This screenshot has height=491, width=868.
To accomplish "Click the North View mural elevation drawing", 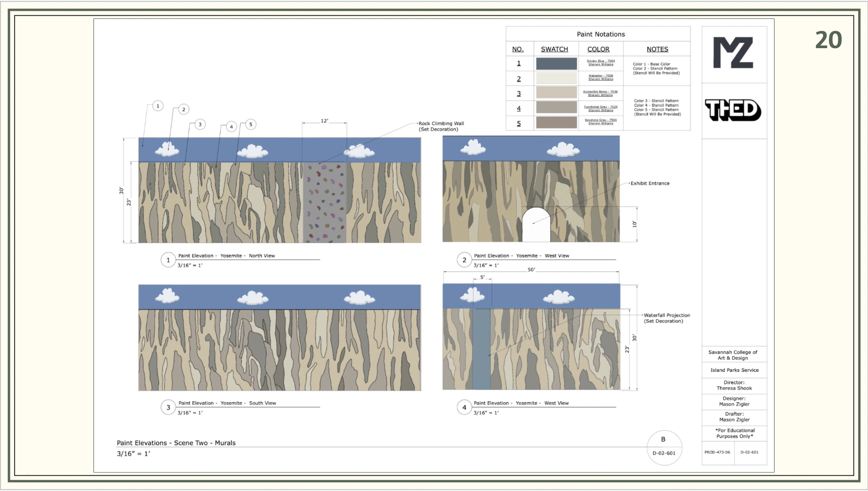I will point(280,190).
